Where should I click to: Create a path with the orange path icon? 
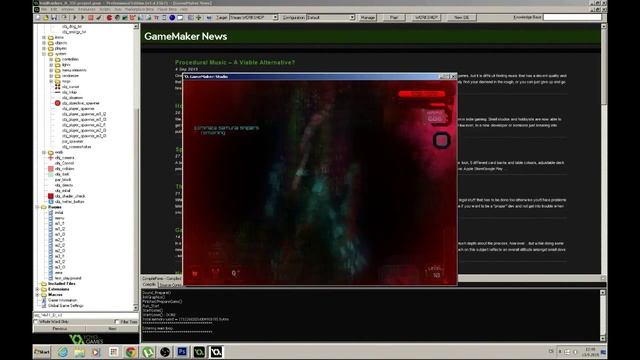[x=132, y=18]
